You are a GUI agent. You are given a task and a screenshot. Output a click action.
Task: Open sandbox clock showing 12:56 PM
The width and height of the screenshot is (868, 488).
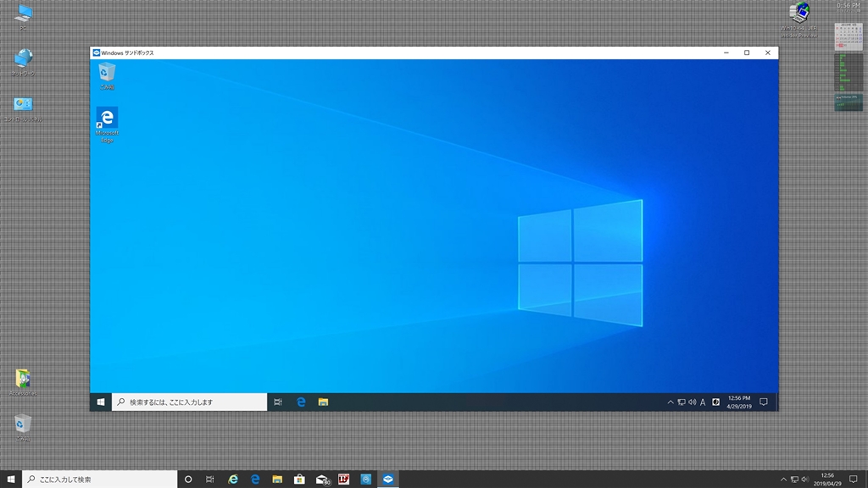point(739,402)
